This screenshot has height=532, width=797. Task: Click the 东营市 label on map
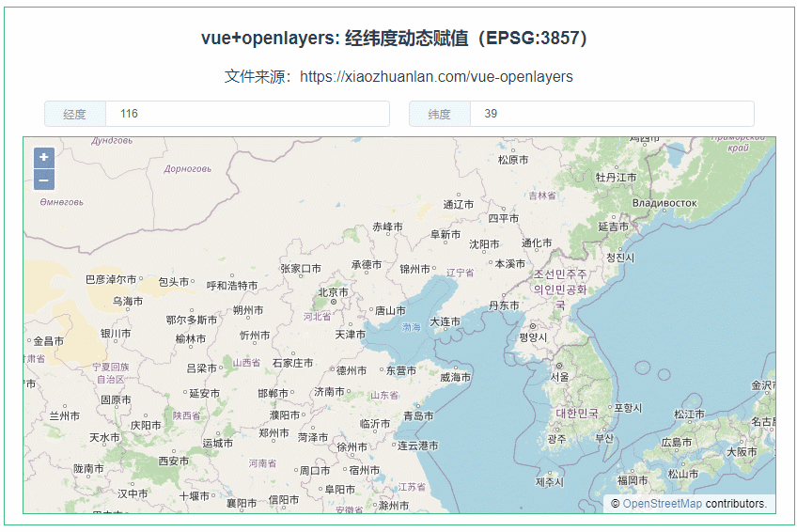click(x=401, y=371)
